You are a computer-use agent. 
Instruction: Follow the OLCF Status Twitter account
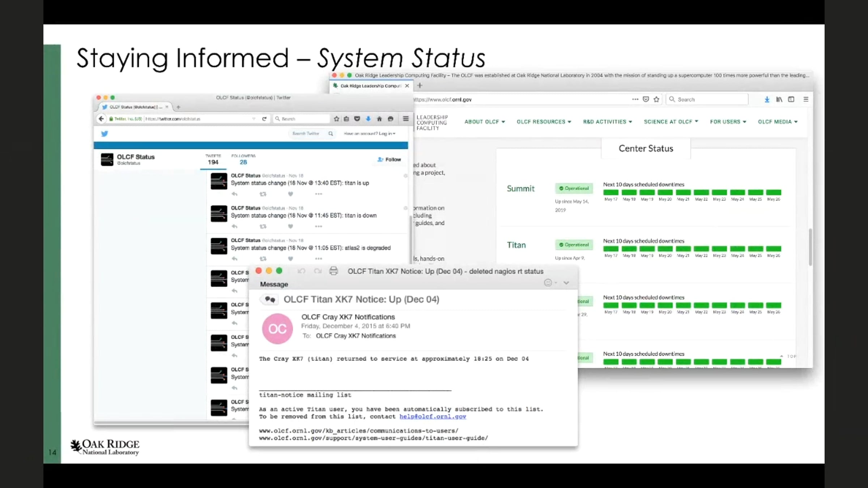click(x=389, y=159)
